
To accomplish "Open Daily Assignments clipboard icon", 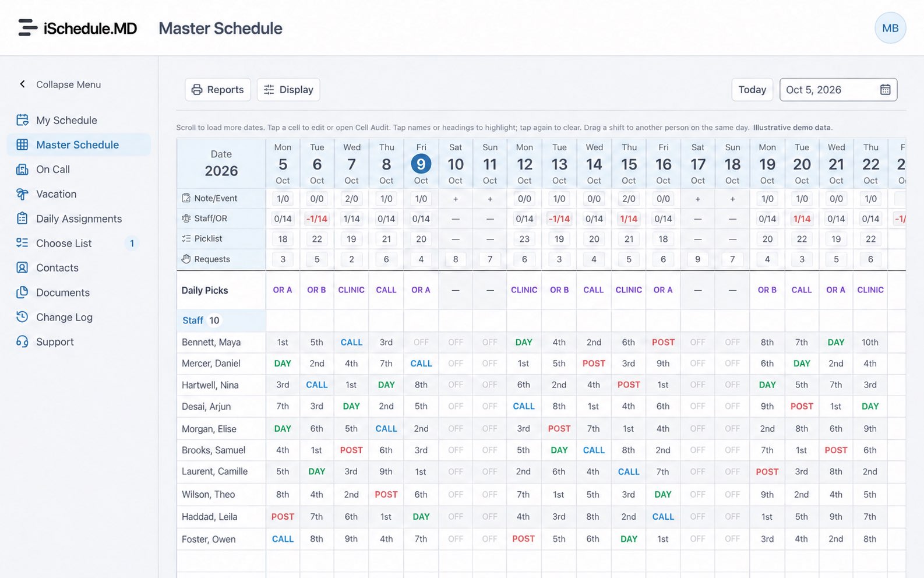I will click(x=22, y=218).
